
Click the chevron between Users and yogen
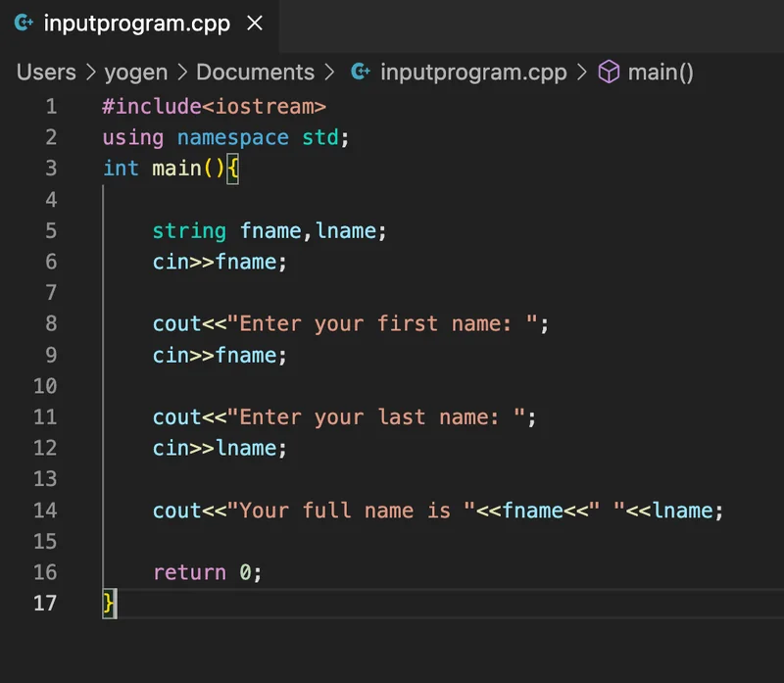coord(91,72)
